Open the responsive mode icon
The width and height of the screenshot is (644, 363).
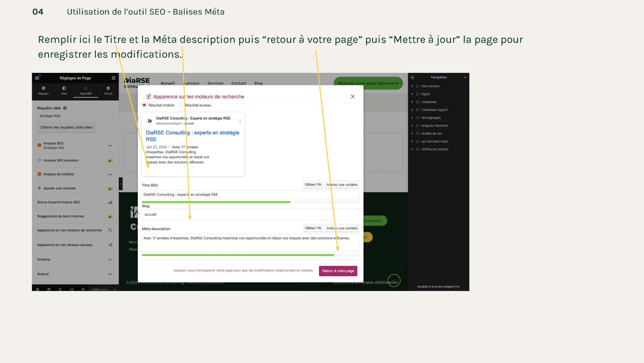pos(72,289)
